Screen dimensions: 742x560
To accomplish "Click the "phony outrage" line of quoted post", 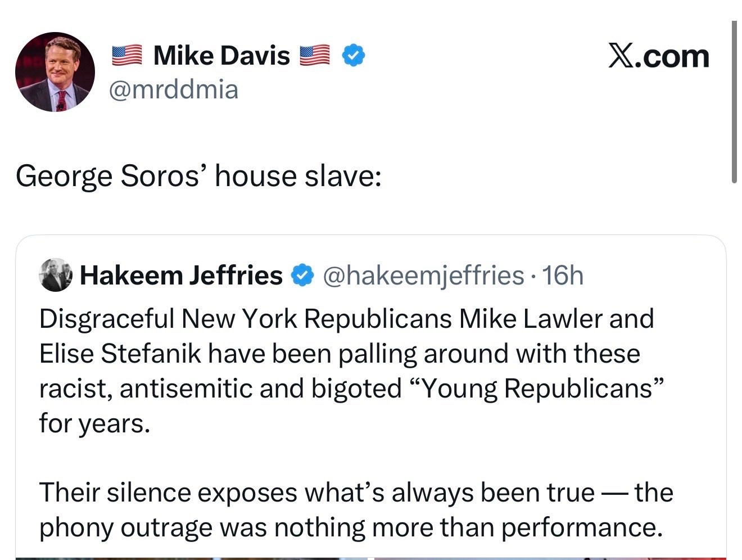I will pos(351,527).
